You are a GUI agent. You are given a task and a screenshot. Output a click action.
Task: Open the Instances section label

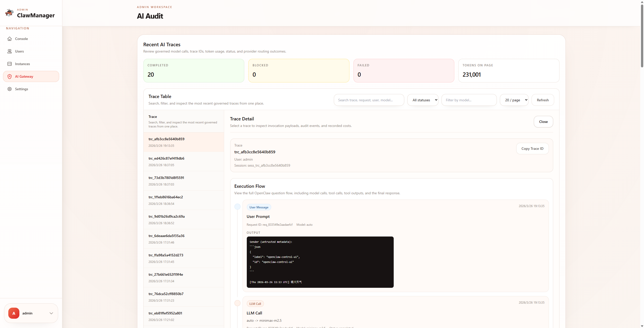coord(22,64)
